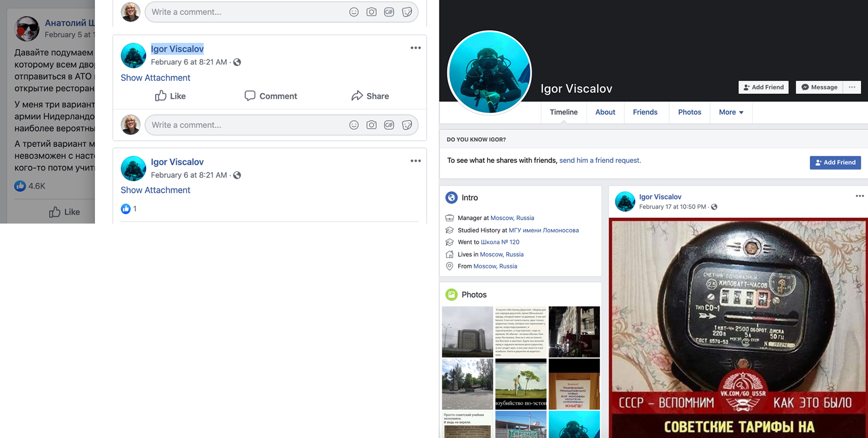Go to the Photos tab

coord(689,112)
